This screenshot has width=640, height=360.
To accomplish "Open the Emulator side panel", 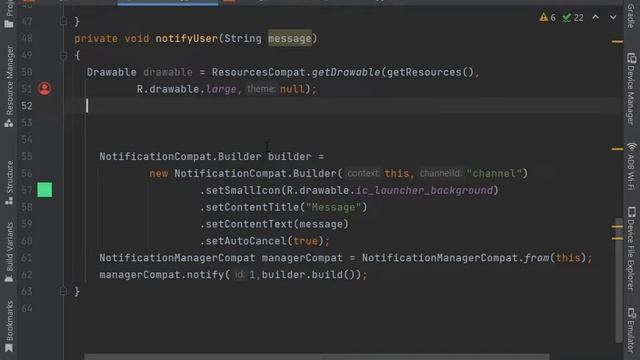I will click(631, 330).
